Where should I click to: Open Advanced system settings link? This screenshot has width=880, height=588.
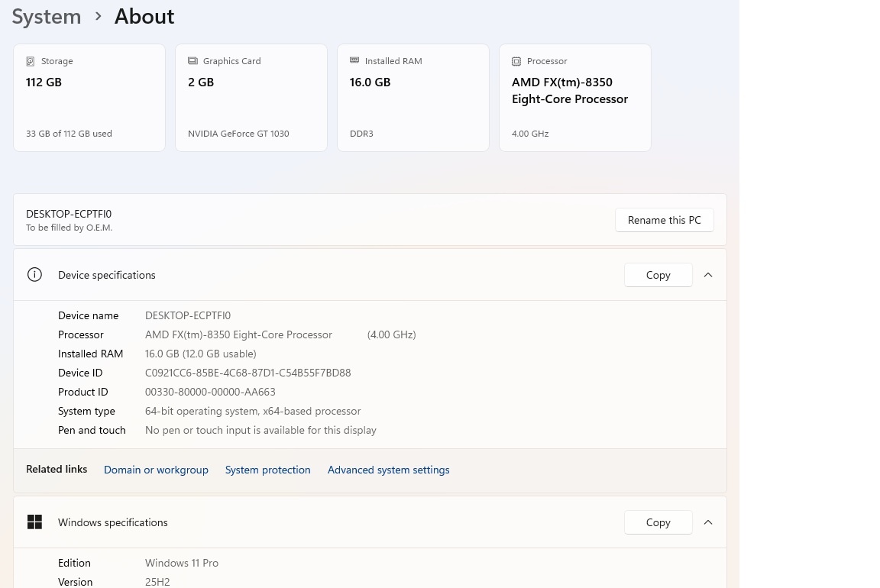(388, 470)
